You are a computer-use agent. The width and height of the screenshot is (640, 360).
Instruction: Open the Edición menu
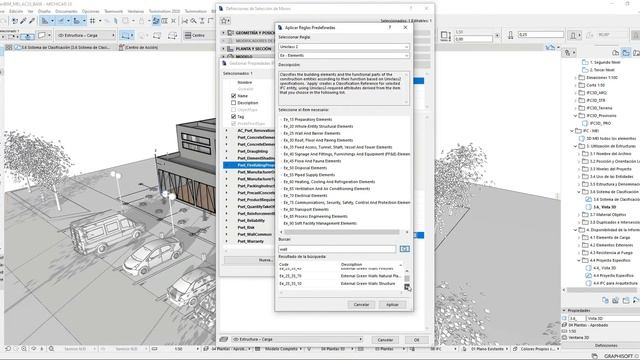click(x=16, y=11)
